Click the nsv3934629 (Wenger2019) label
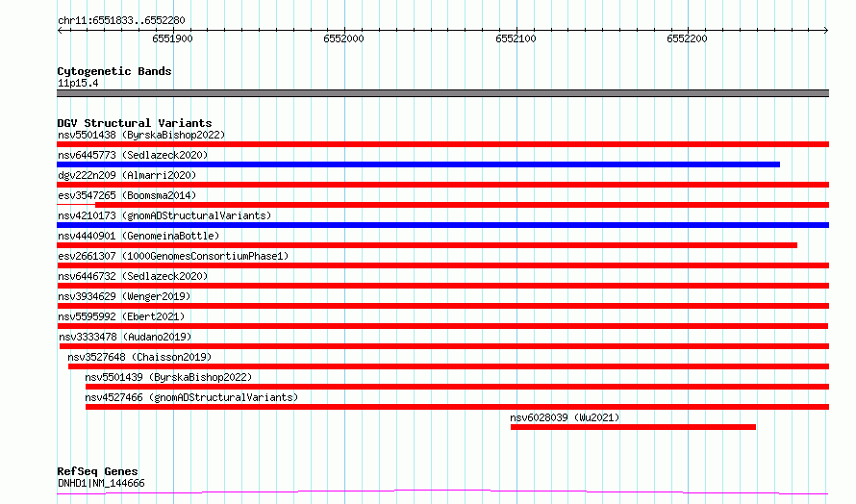Viewport: 856px width, 504px height. coord(124,296)
